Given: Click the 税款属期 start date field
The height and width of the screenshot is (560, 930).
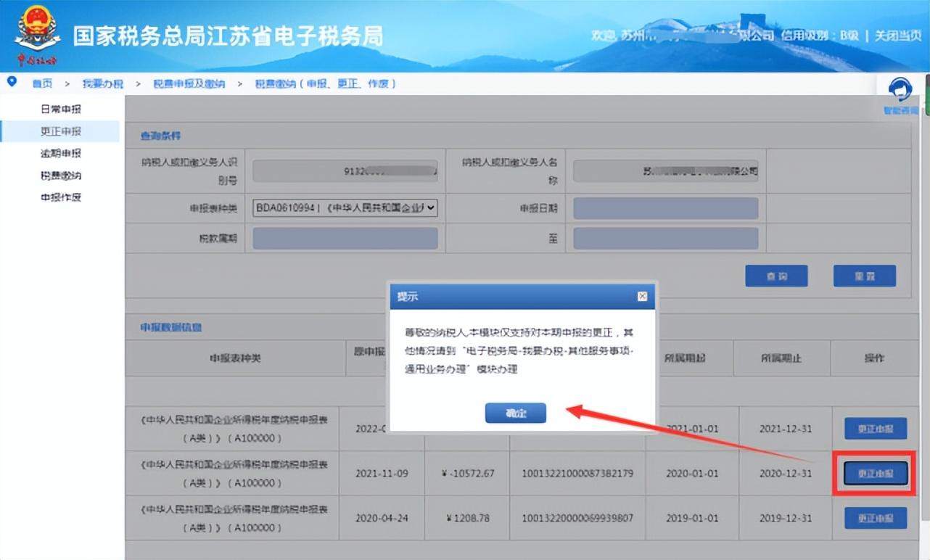Looking at the screenshot, I should (x=345, y=239).
